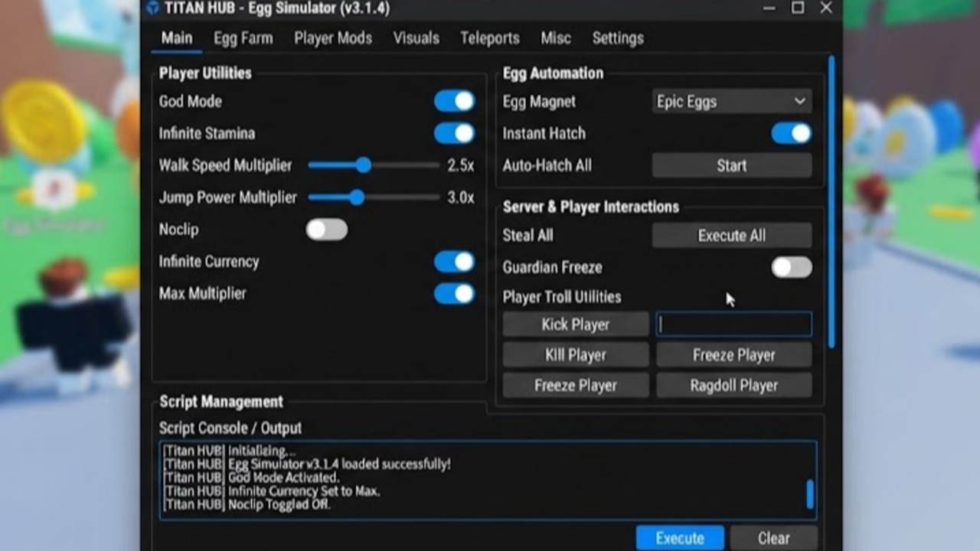The width and height of the screenshot is (980, 551).
Task: Go to the Visuals tab
Action: pyautogui.click(x=416, y=38)
